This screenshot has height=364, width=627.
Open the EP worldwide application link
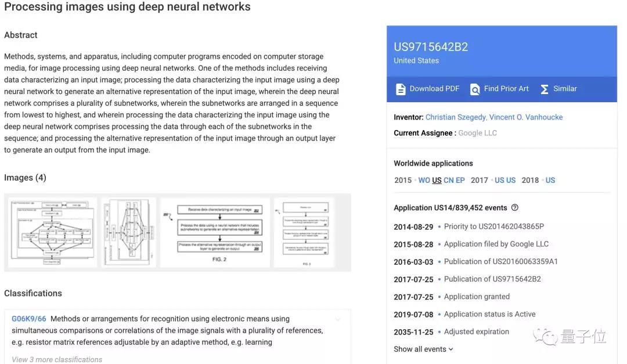[x=460, y=181]
